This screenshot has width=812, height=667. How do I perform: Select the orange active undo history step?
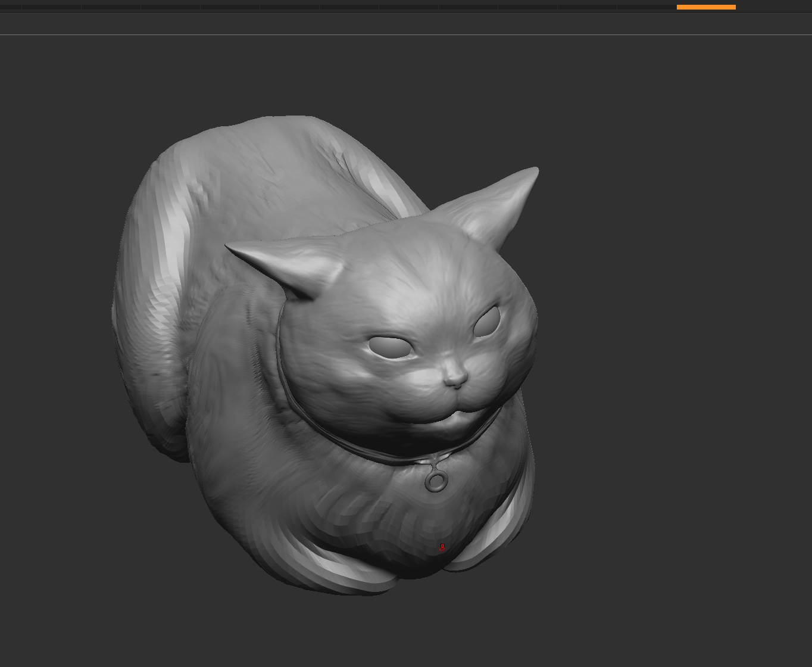point(706,7)
